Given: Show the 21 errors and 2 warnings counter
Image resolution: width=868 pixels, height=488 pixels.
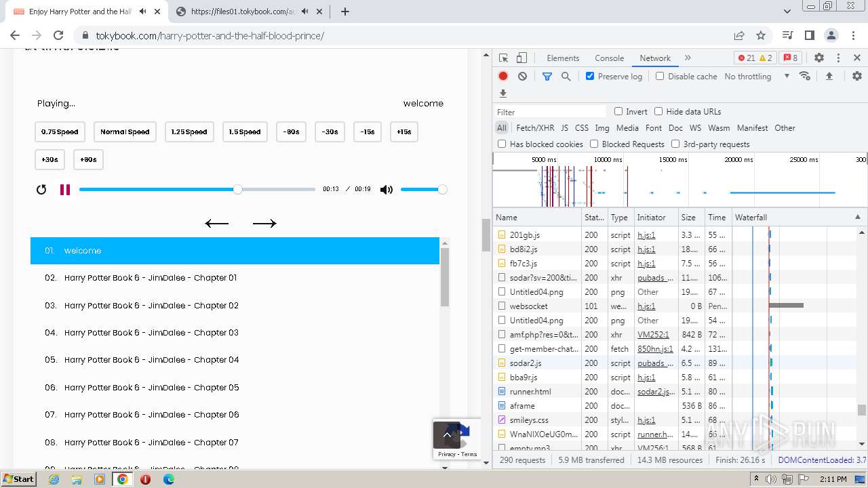Looking at the screenshot, I should [x=755, y=58].
